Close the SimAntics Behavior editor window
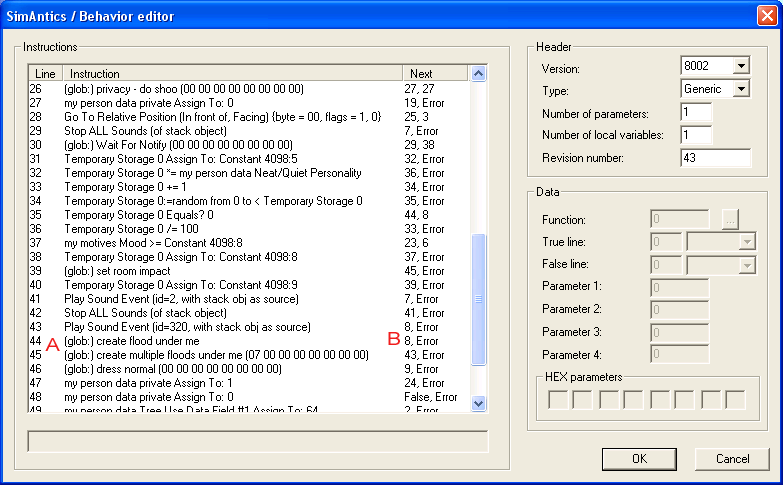The height and width of the screenshot is (485, 783). [x=767, y=15]
